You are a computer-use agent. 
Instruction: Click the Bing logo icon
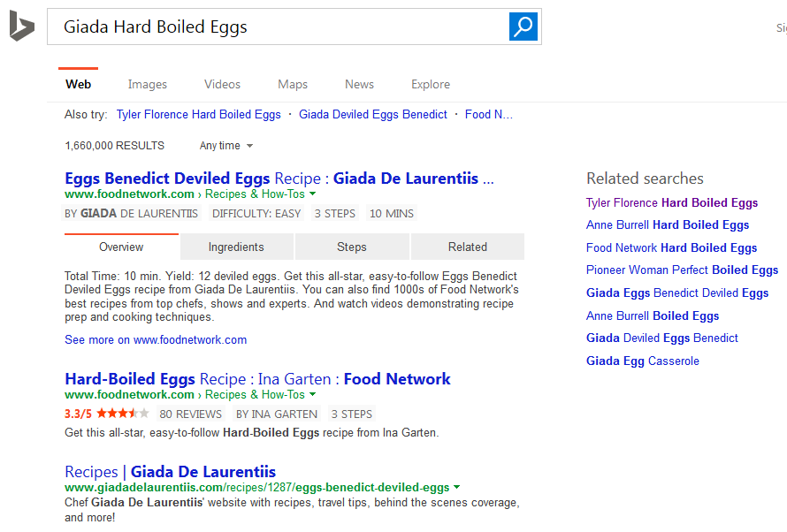pos(21,27)
